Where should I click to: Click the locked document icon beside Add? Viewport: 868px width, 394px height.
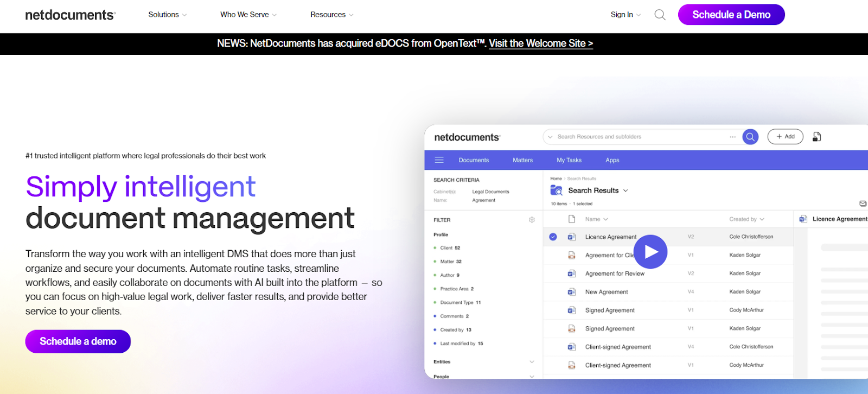pyautogui.click(x=816, y=137)
